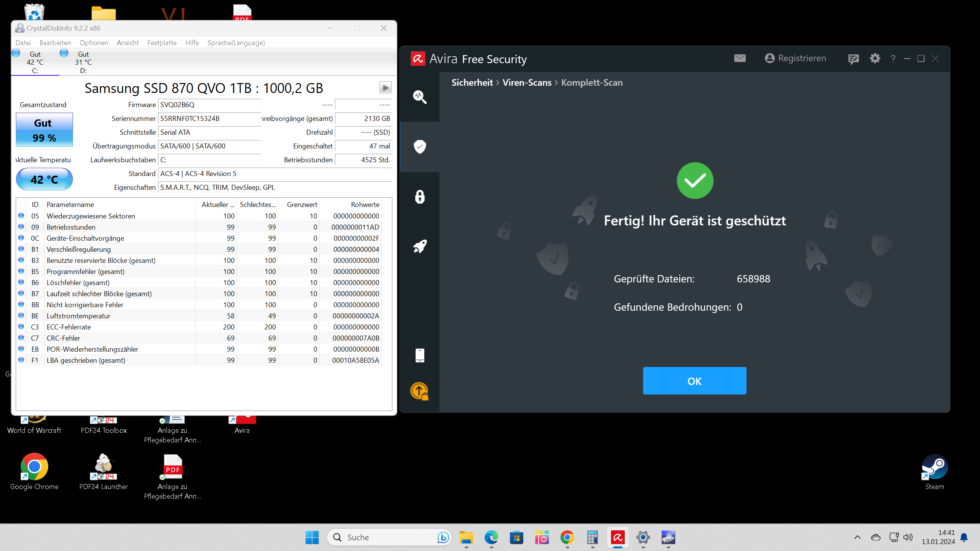Switch to next disk with arrow button

point(385,88)
